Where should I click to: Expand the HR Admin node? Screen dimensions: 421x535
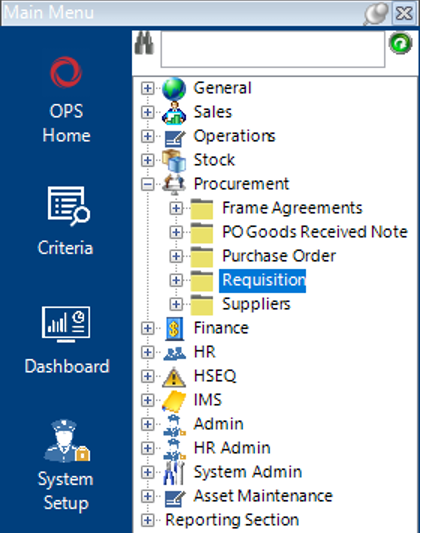click(x=147, y=448)
